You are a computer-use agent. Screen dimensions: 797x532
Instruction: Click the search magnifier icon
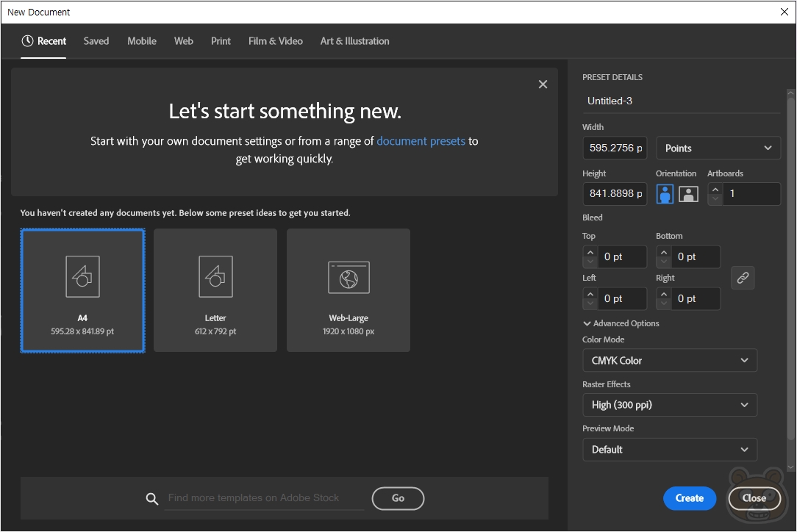tap(152, 498)
